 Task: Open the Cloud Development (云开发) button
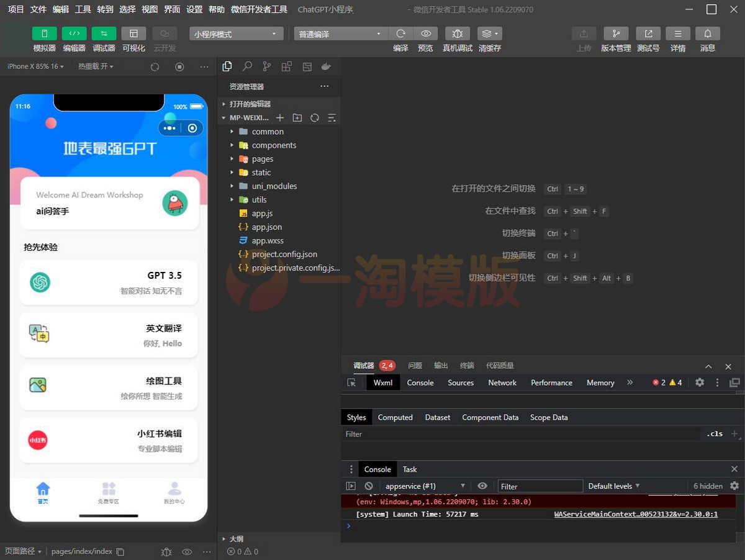click(x=165, y=34)
